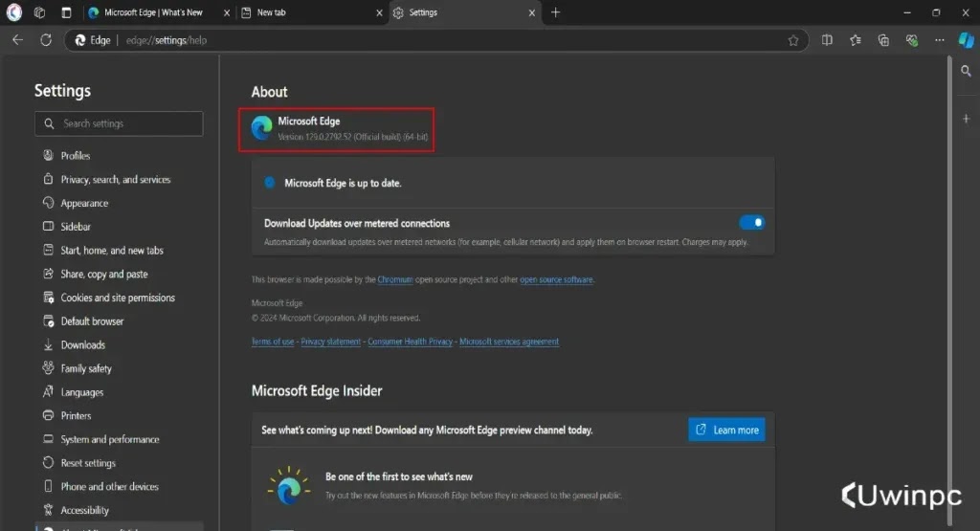Reload the page with refresh icon

(46, 40)
